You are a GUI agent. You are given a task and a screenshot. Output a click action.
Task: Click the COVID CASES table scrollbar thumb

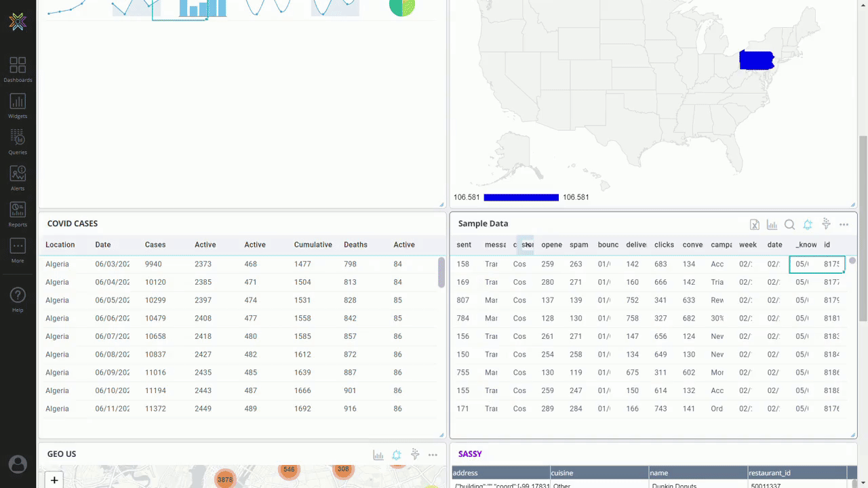[x=441, y=272]
